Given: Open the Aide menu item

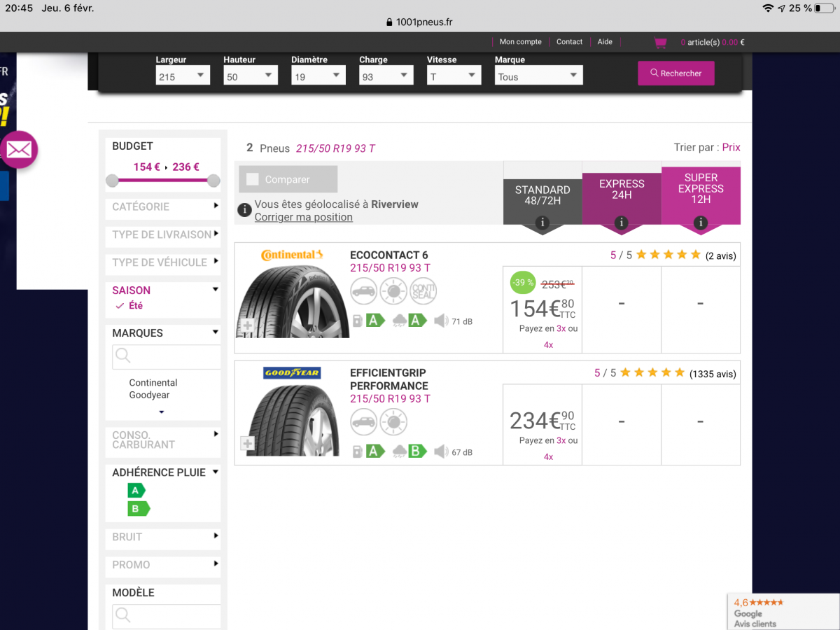Looking at the screenshot, I should pyautogui.click(x=605, y=42).
